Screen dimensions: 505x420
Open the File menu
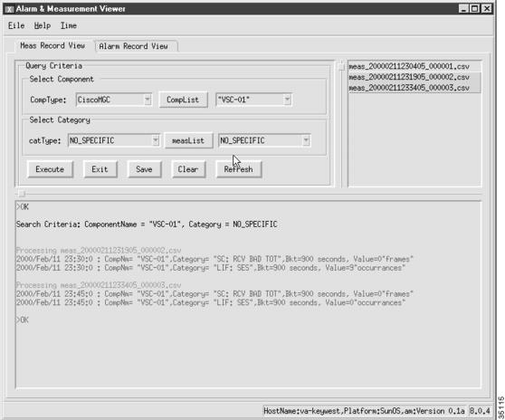pos(16,25)
